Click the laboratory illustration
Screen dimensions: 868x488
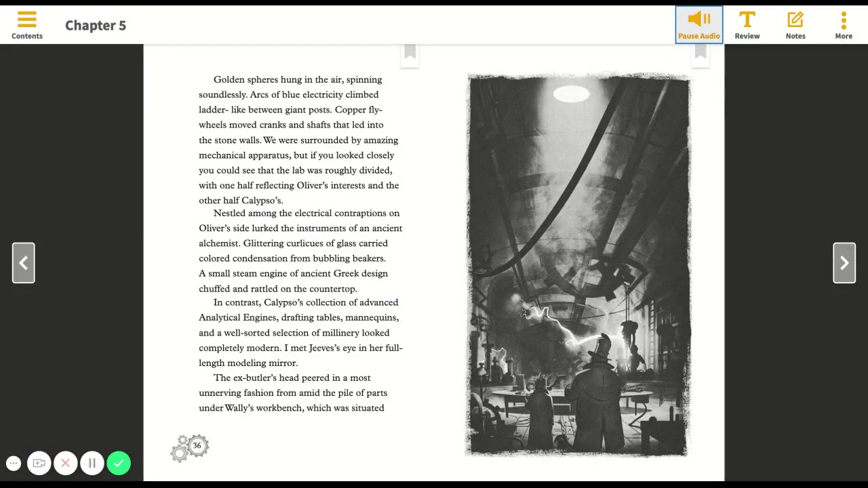tap(578, 265)
